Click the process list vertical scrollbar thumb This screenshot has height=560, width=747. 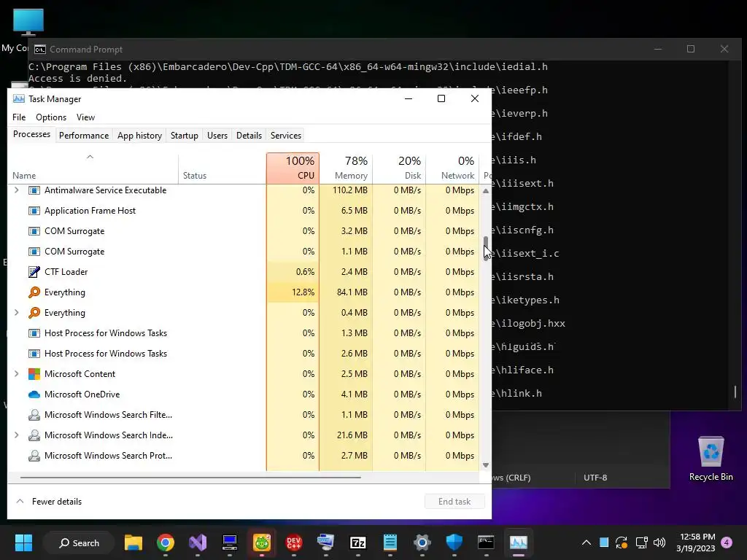(485, 248)
